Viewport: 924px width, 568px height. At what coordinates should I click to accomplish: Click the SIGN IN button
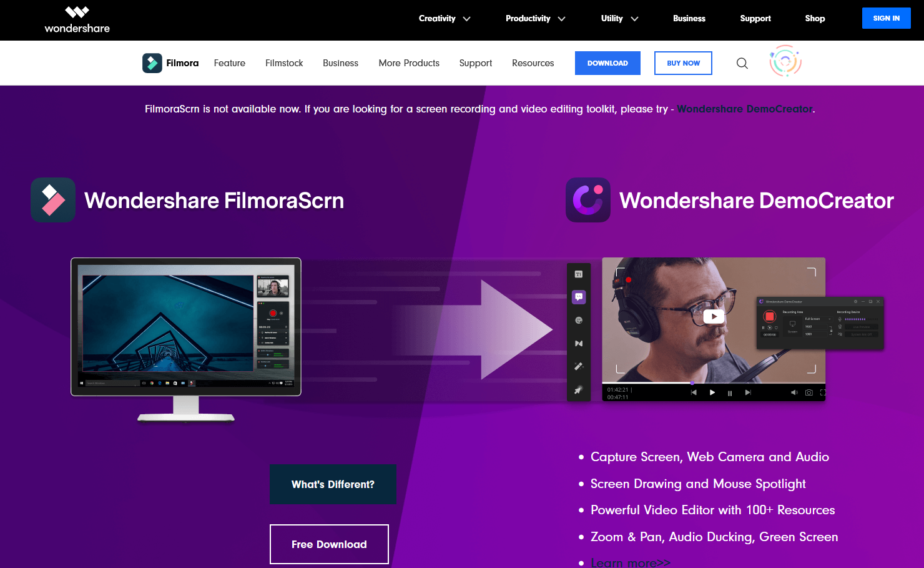886,18
